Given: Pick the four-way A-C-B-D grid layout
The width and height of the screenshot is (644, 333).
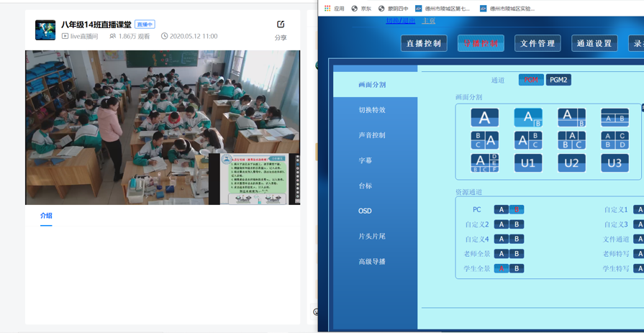Looking at the screenshot, I should click(614, 140).
